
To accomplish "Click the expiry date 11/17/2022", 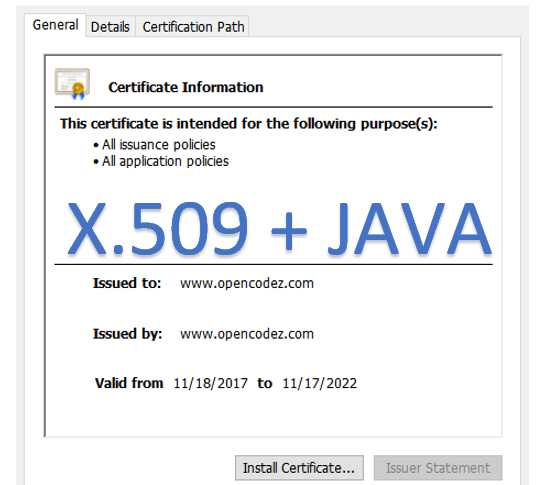I will coord(320,383).
